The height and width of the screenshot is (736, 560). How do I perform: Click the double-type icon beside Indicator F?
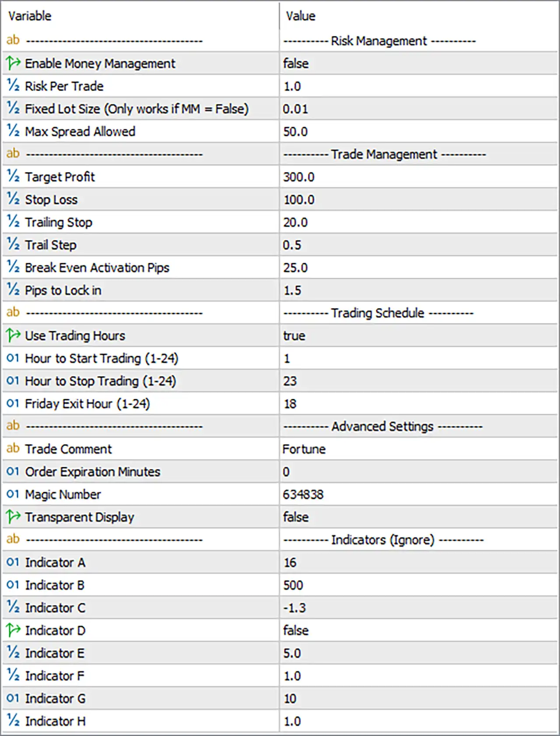(x=13, y=676)
